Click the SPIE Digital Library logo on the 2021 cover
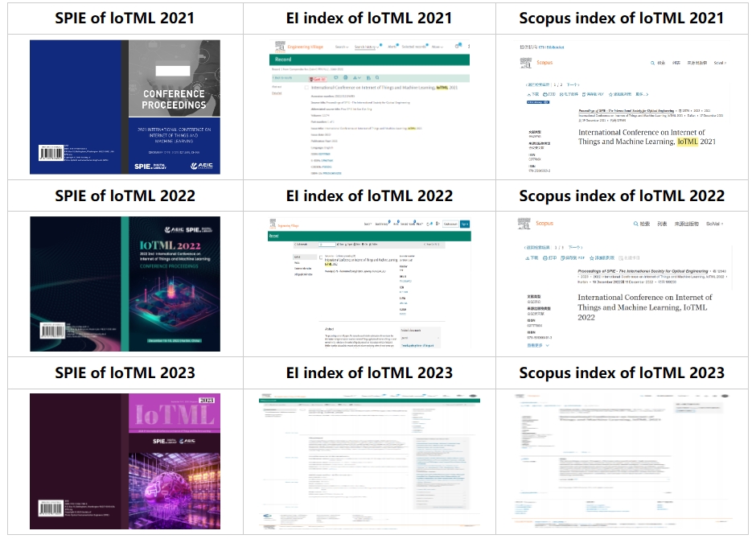This screenshot has height=539, width=756. click(151, 167)
